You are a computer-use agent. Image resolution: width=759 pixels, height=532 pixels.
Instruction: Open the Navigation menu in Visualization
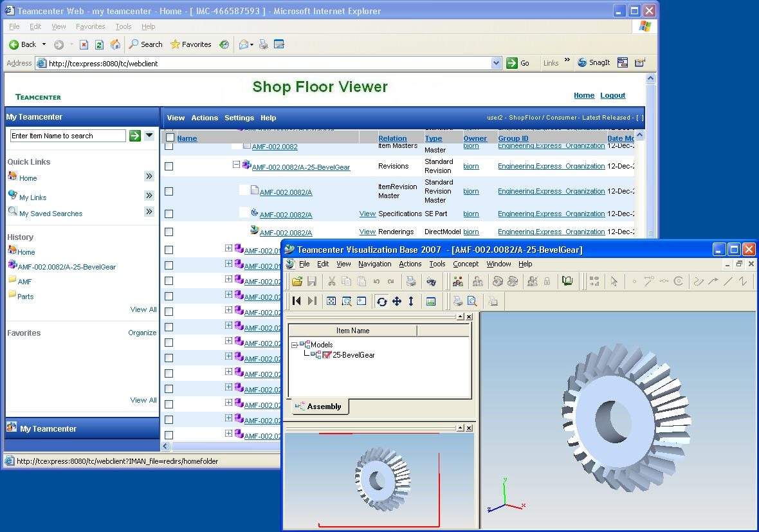(374, 264)
